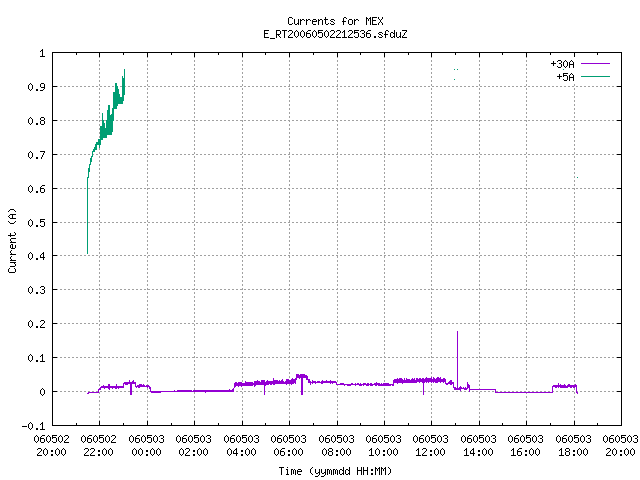Click the purple +30A legend line sample
This screenshot has height=480, width=640.
tap(595, 64)
